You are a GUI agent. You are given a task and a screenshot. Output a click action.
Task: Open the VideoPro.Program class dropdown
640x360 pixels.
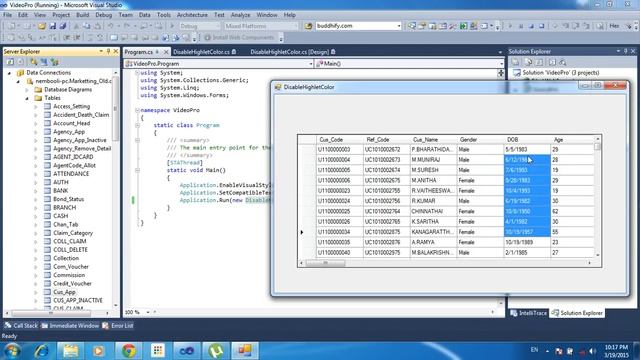[x=218, y=64]
